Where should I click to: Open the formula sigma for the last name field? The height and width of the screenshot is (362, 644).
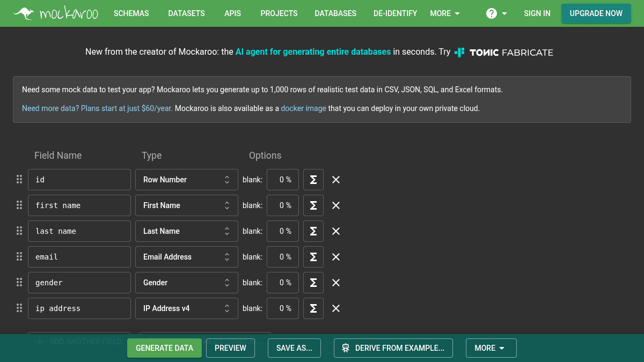pyautogui.click(x=313, y=231)
